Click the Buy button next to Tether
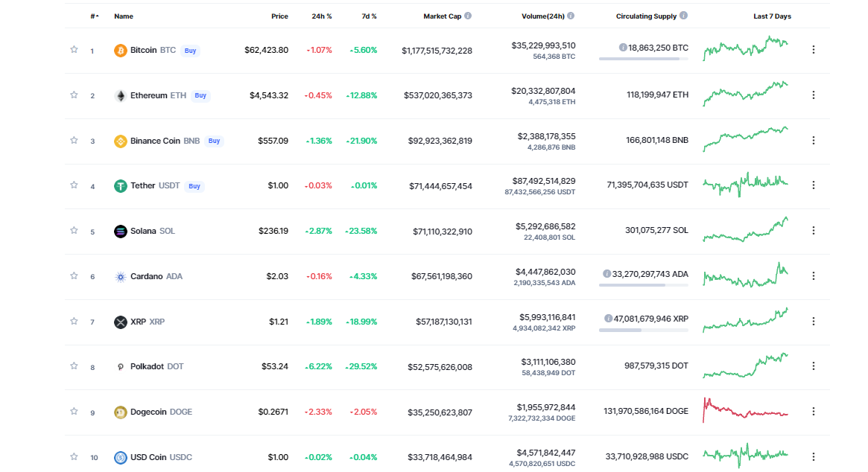Screen dimensions: 868x472 click(x=194, y=186)
